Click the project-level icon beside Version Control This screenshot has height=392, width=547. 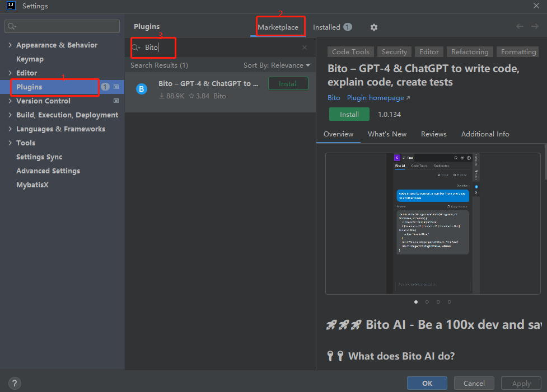116,101
